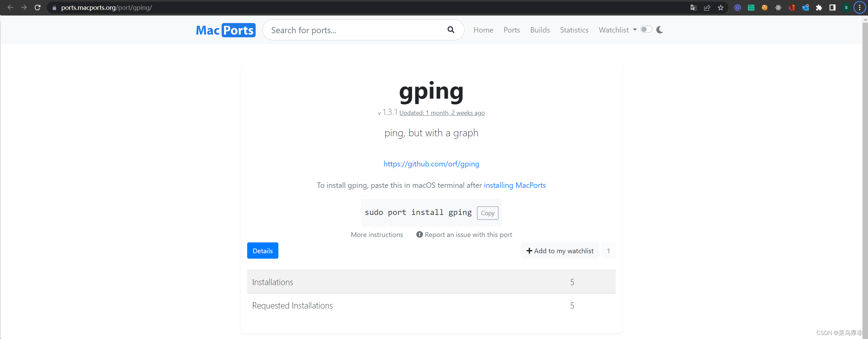
Task: Click the Google Translate icon in address bar
Action: pyautogui.click(x=693, y=7)
